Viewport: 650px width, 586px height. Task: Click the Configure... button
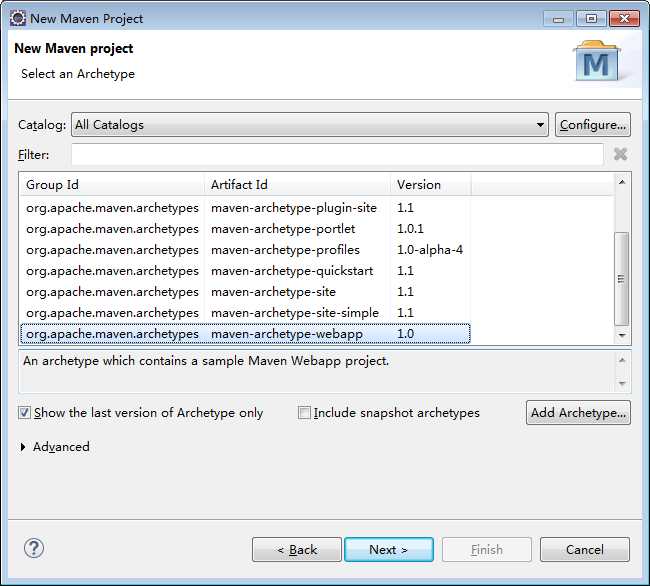pos(593,125)
